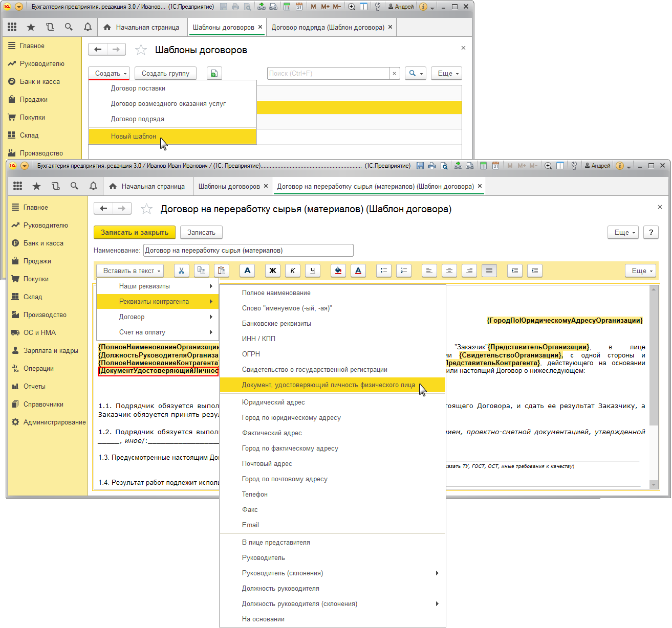
Task: Select 'Полное наименование' menu item
Action: point(333,293)
